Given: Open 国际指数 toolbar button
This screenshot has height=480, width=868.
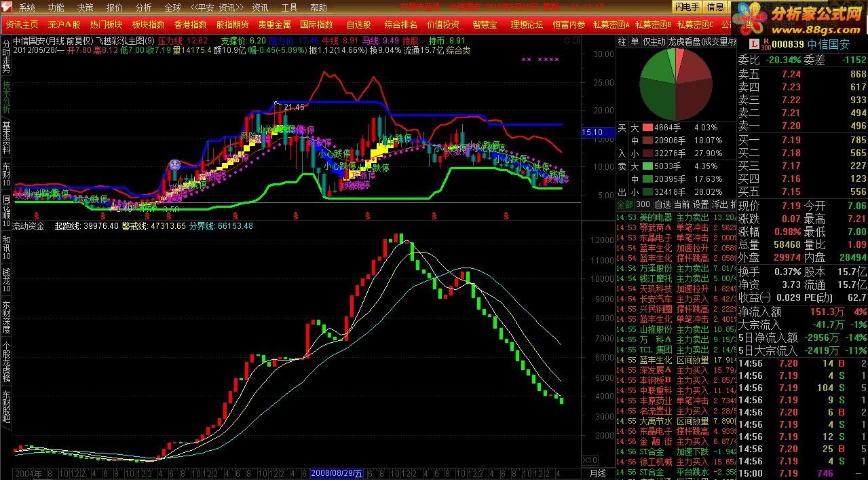Looking at the screenshot, I should [x=316, y=24].
